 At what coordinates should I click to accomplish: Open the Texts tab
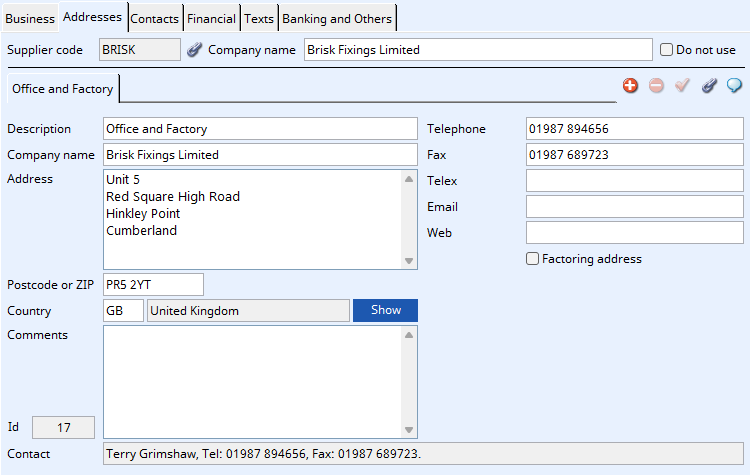coord(259,19)
